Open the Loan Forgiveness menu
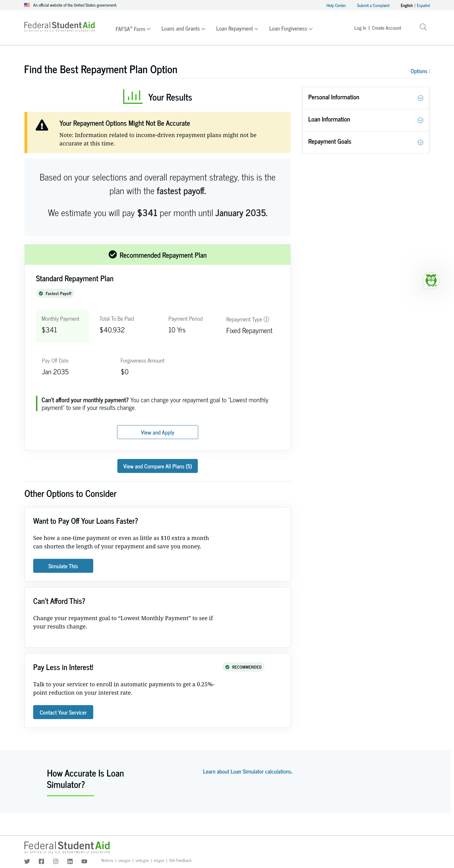Image resolution: width=454 pixels, height=868 pixels. 291,29
